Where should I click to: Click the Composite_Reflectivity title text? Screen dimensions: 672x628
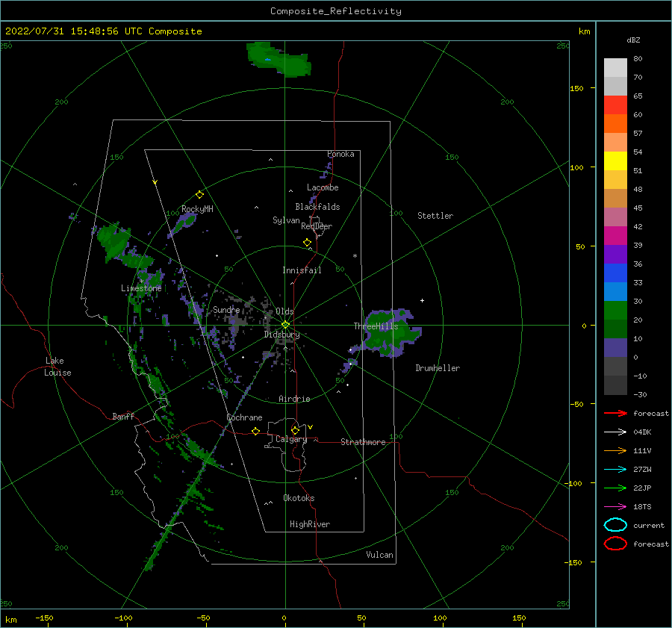(335, 11)
